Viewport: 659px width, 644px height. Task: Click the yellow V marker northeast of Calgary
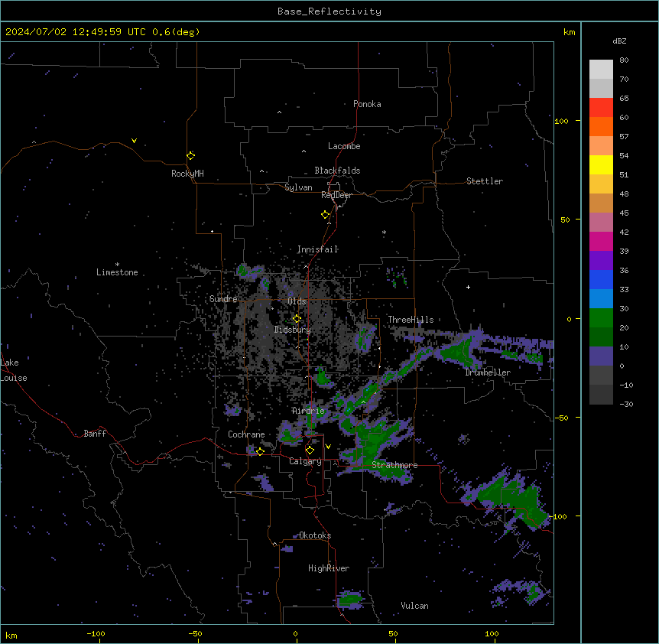pyautogui.click(x=328, y=447)
